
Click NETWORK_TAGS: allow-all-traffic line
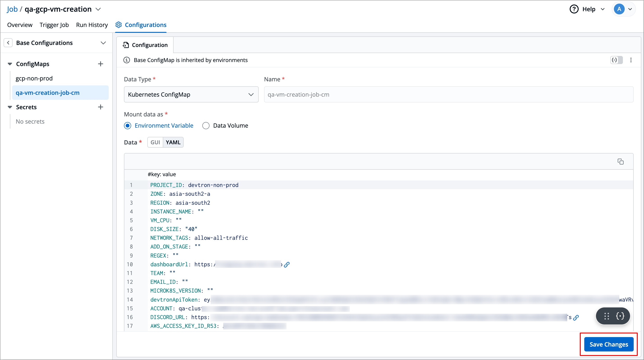click(x=199, y=238)
